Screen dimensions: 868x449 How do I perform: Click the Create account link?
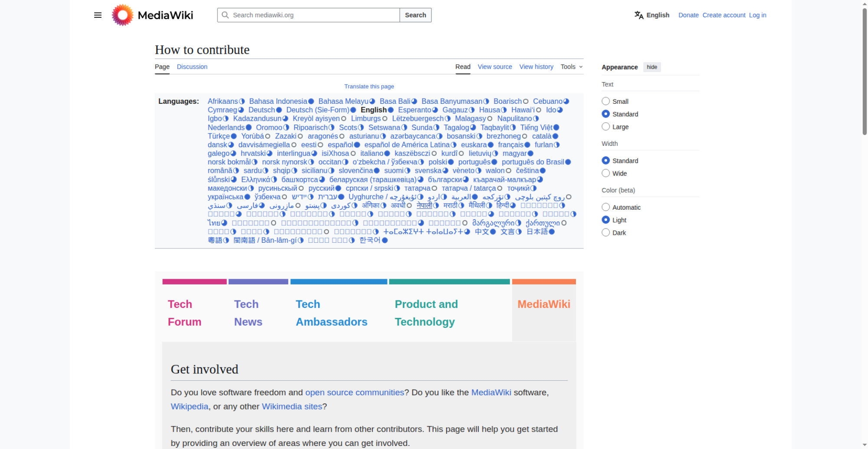click(724, 15)
